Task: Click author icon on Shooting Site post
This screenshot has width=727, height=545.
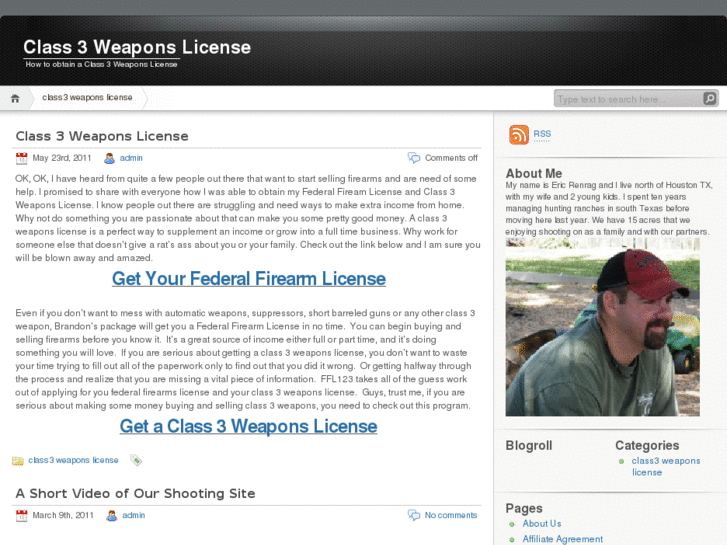Action: (x=112, y=515)
